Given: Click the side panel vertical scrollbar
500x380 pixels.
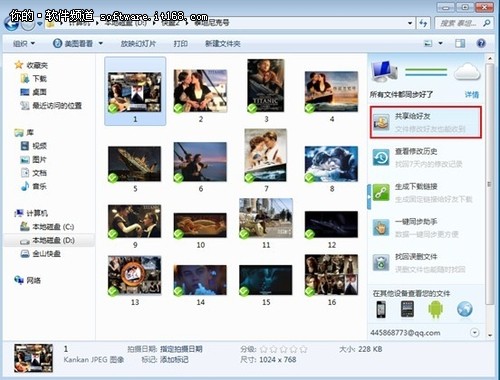Looking at the screenshot, I should pyautogui.click(x=489, y=183).
